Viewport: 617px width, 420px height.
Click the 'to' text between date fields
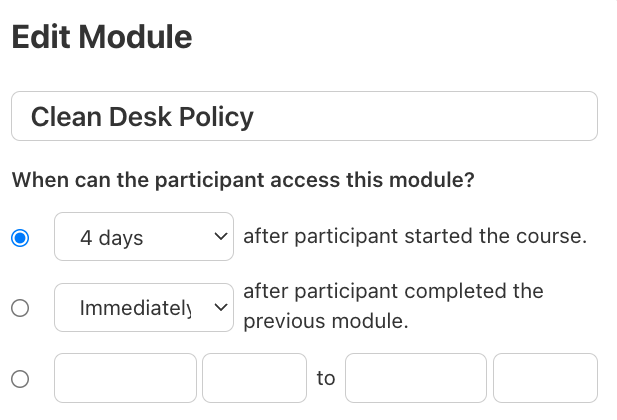(x=326, y=378)
